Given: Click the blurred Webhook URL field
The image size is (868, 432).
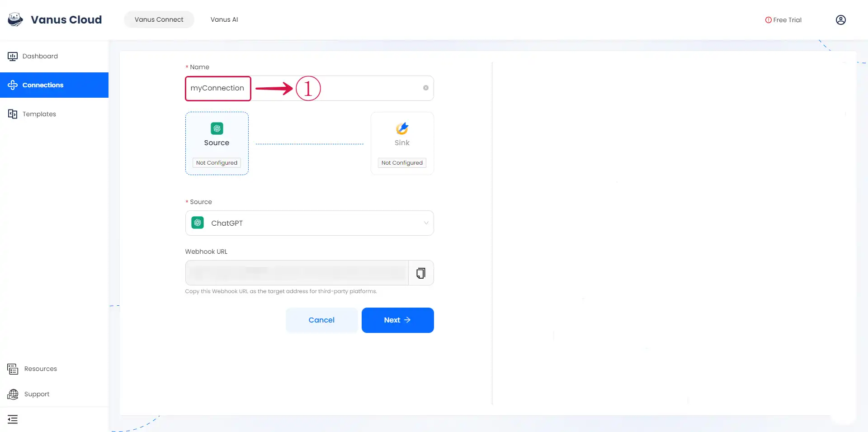Looking at the screenshot, I should tap(297, 273).
